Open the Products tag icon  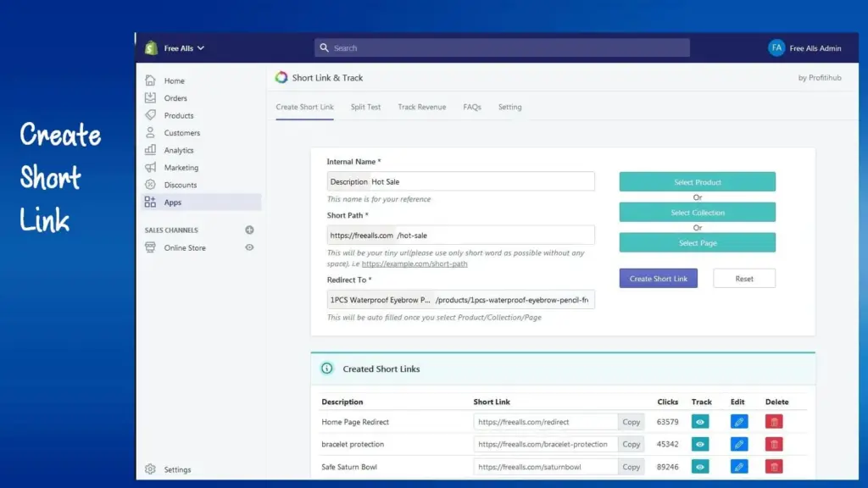tap(150, 115)
